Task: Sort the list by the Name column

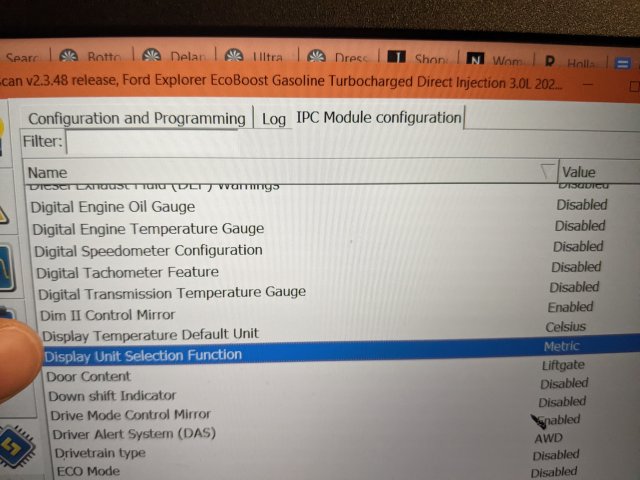Action: click(x=290, y=172)
